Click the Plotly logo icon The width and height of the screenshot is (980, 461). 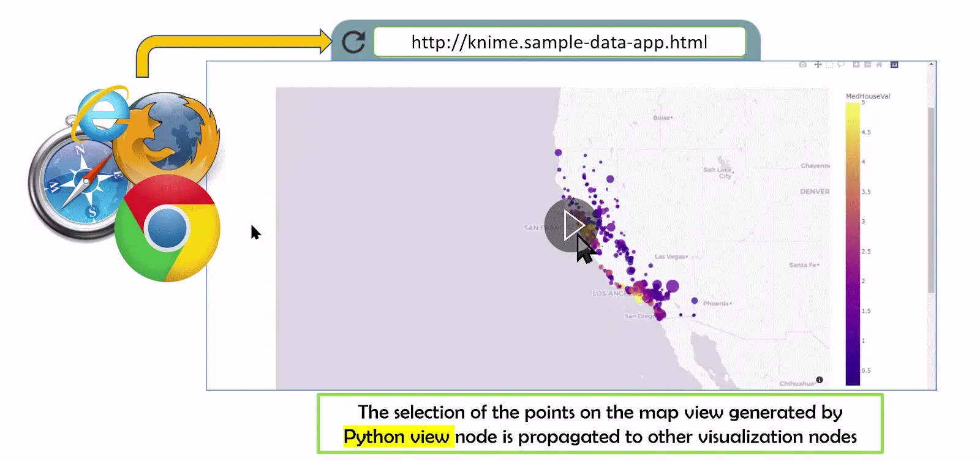coord(894,64)
